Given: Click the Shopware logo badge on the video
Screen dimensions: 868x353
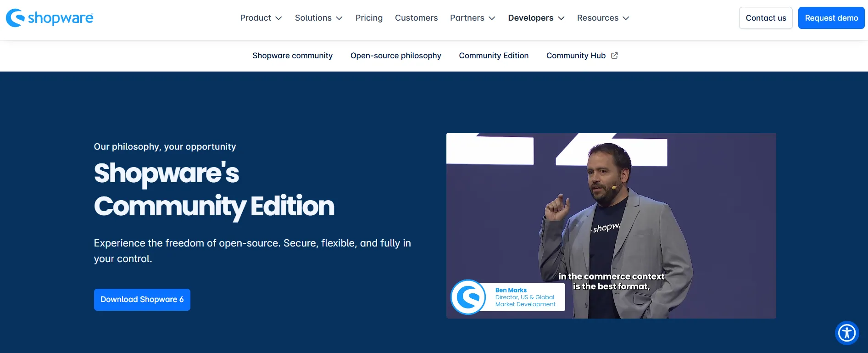Looking at the screenshot, I should click(468, 297).
